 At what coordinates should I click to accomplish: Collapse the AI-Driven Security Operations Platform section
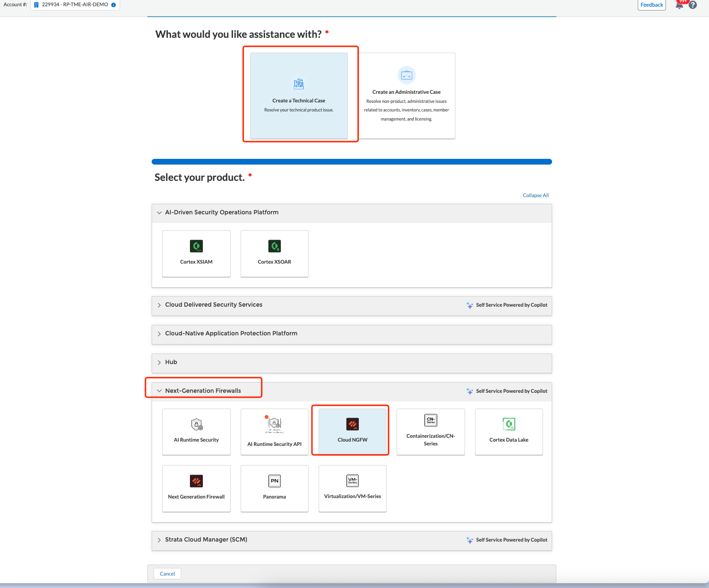coord(159,212)
